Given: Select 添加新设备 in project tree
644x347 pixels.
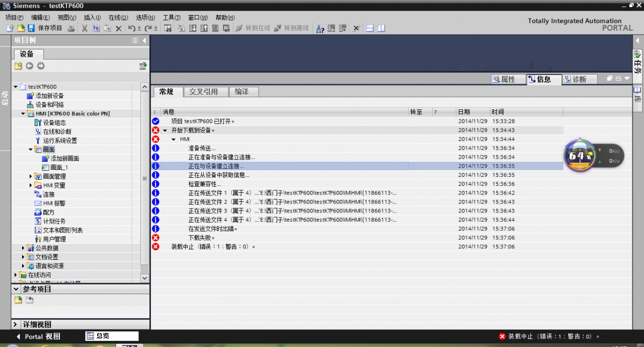Looking at the screenshot, I should [49, 96].
